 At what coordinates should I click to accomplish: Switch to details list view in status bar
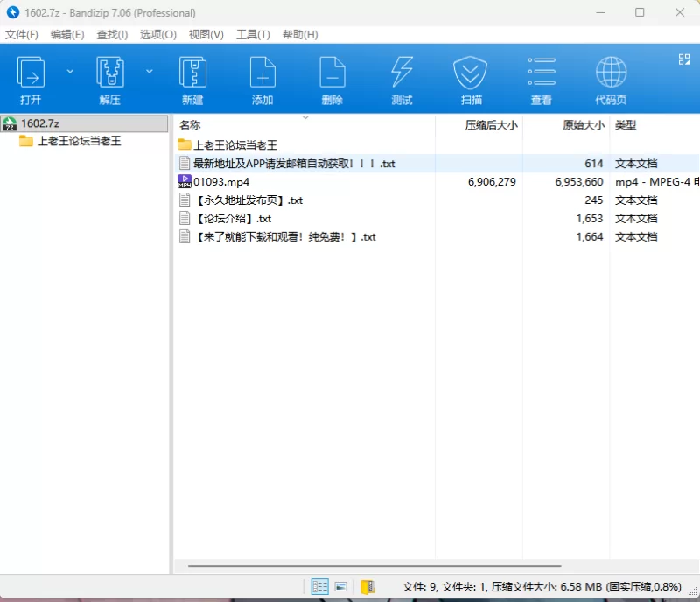tap(320, 587)
